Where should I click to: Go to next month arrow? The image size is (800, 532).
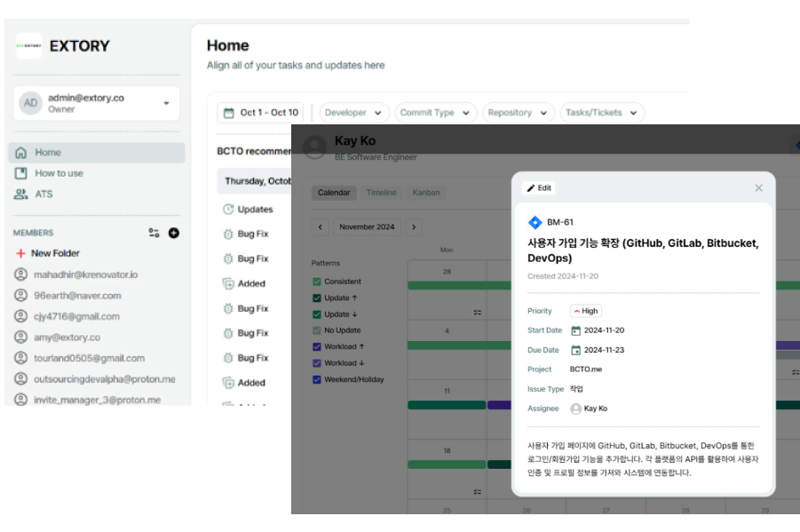click(x=413, y=227)
